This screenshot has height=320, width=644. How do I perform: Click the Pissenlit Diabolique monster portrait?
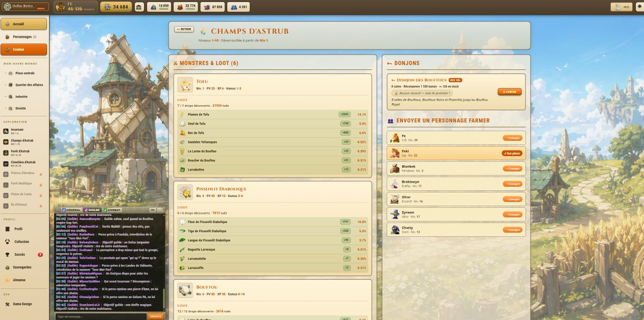click(x=185, y=192)
